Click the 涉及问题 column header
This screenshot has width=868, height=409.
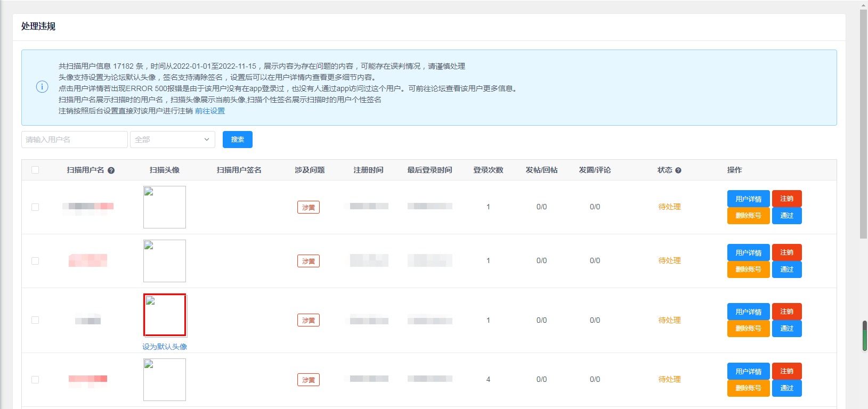[310, 170]
